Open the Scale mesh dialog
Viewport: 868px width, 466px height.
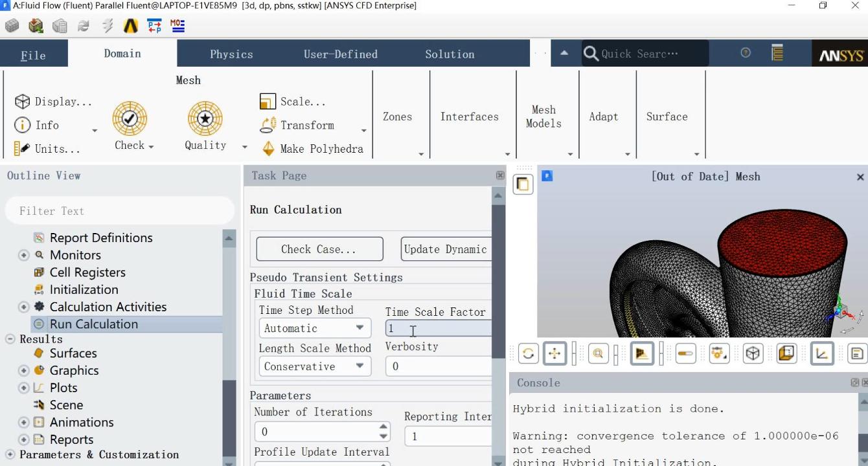[293, 102]
